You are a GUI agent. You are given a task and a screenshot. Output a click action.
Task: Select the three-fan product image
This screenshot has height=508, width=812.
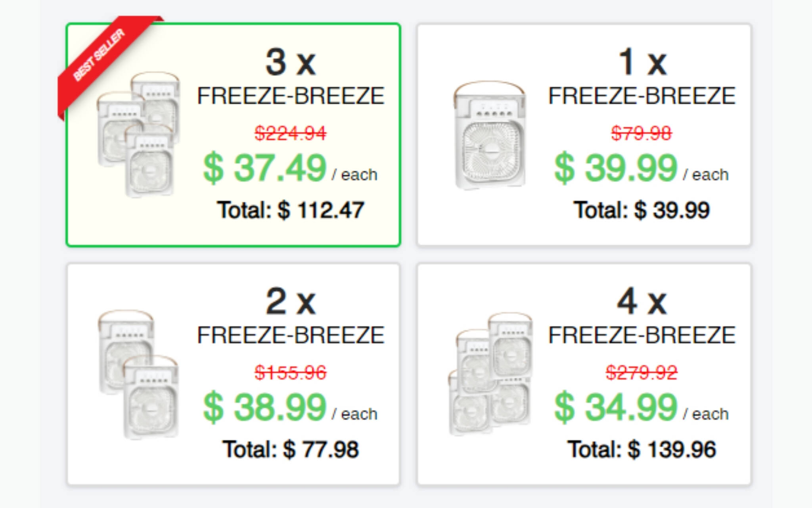coord(137,135)
